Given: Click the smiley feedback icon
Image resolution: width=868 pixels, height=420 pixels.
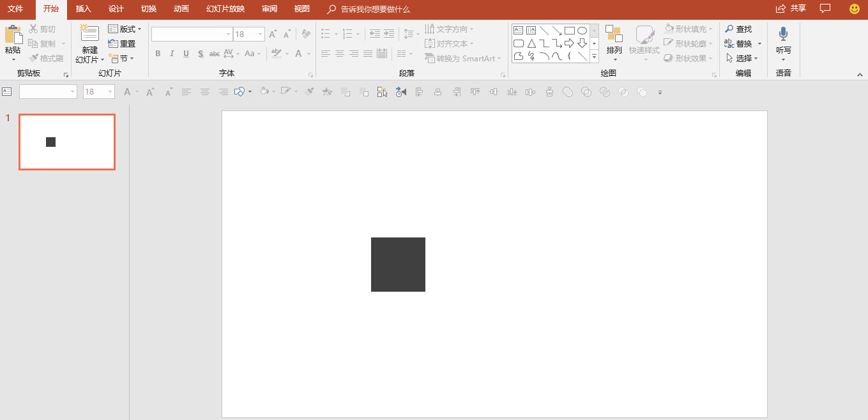Looking at the screenshot, I should click(854, 9).
